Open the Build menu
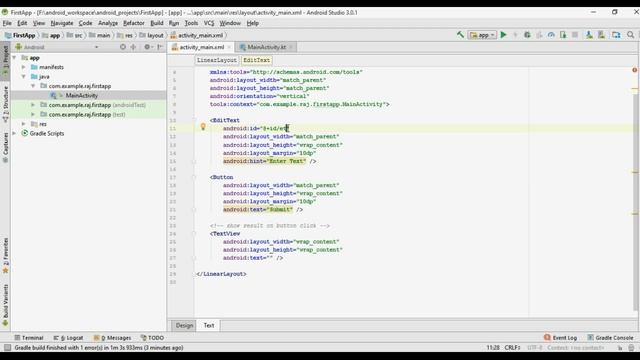This screenshot has width=640, height=360. [157, 23]
